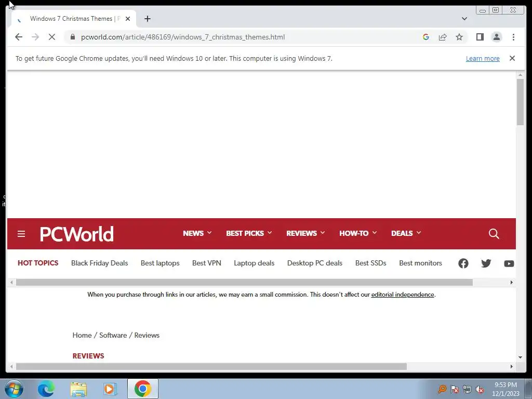This screenshot has width=532, height=399.
Task: Click the bottom scrollbar right arrow
Action: (512, 366)
